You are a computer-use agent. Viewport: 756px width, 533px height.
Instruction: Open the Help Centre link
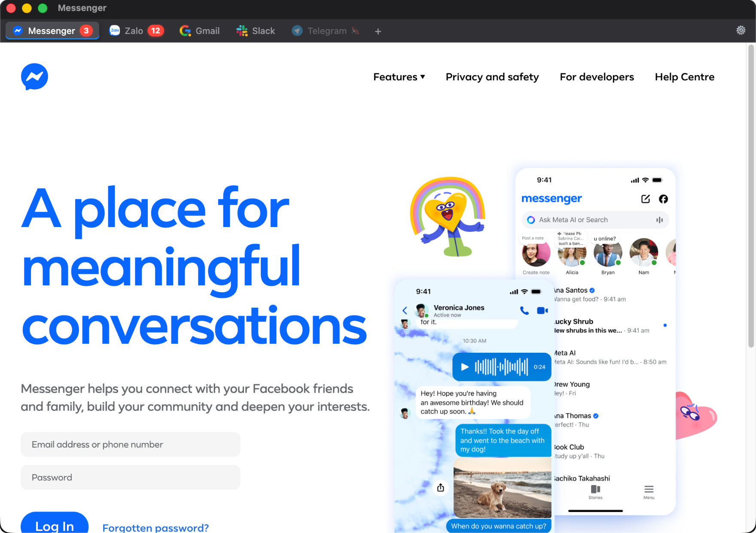[685, 77]
